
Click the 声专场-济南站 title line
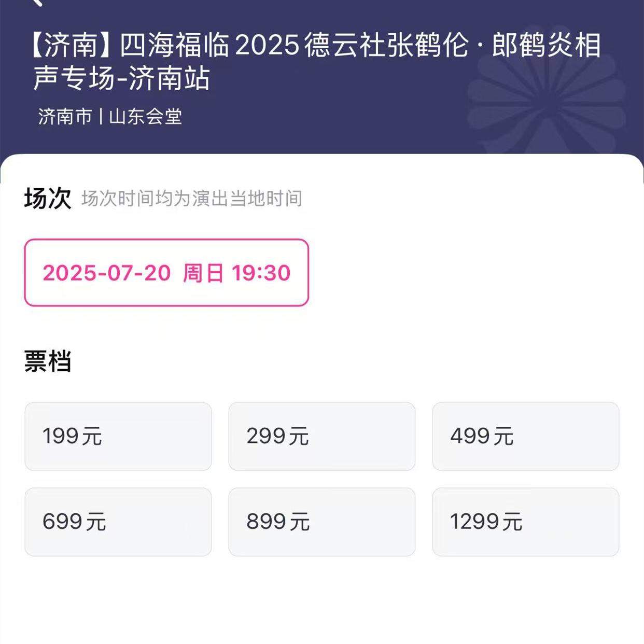121,79
